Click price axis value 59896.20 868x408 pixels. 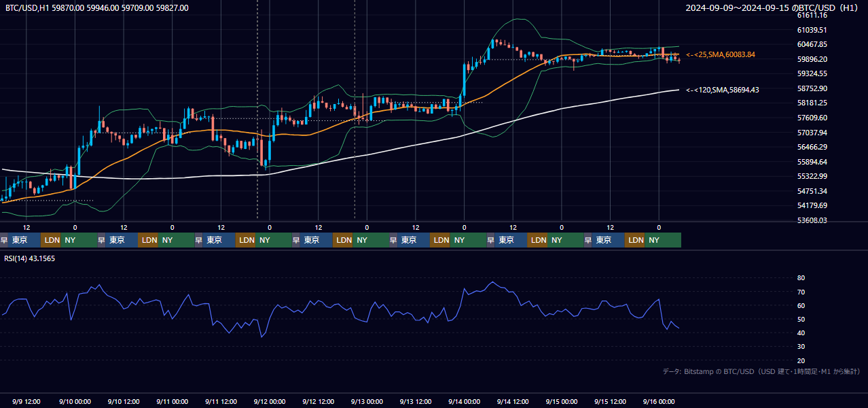(x=812, y=59)
